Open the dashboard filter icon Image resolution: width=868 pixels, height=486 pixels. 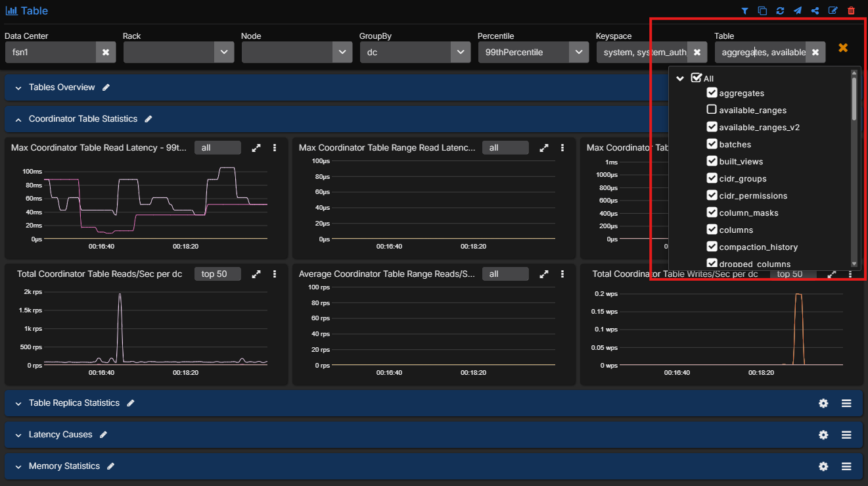[744, 11]
